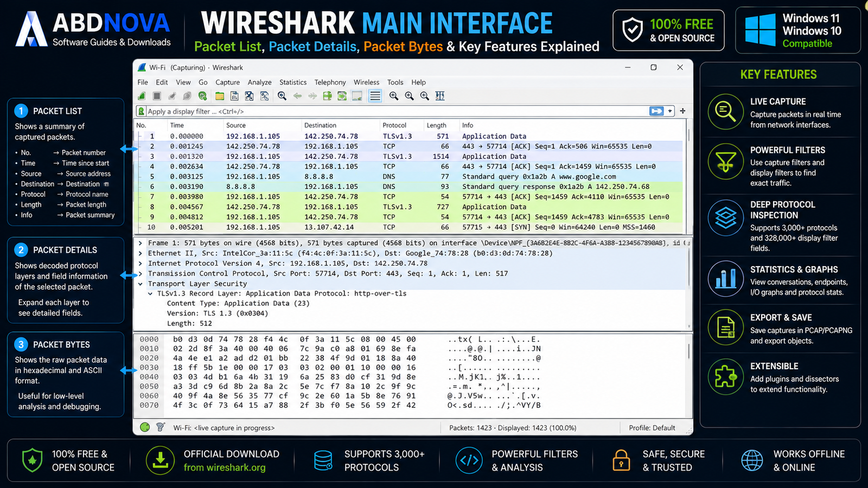Click into the display filter field

398,111
